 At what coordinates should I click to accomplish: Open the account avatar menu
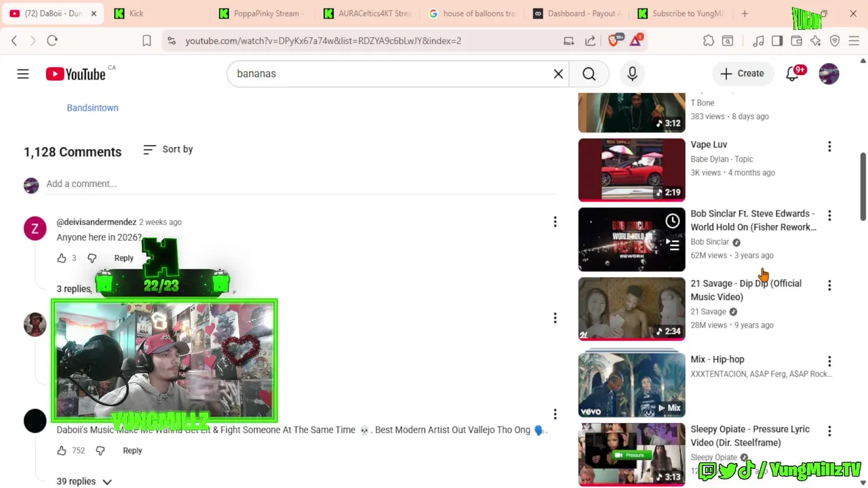point(829,73)
